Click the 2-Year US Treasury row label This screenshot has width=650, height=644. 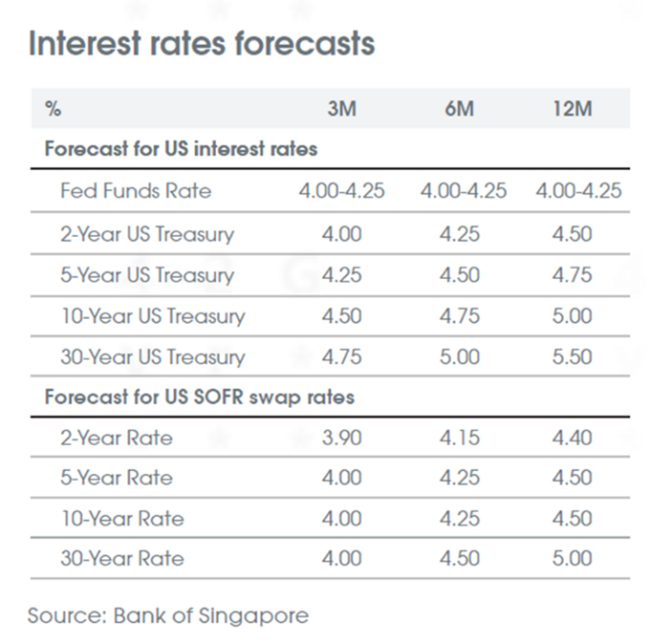point(146,234)
